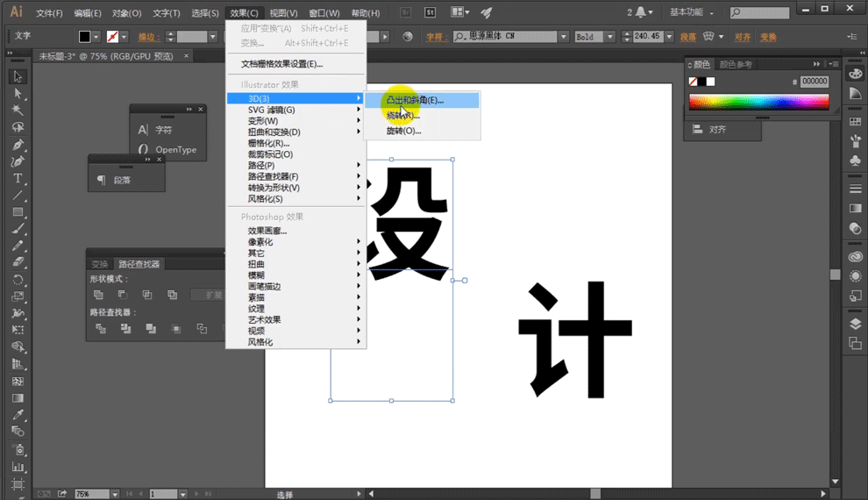This screenshot has height=500, width=868.
Task: Open the artboard number dropdown
Action: (x=182, y=494)
